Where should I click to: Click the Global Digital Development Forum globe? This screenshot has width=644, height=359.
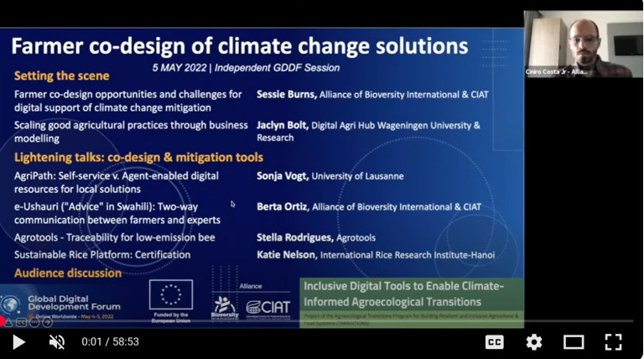[x=12, y=304]
